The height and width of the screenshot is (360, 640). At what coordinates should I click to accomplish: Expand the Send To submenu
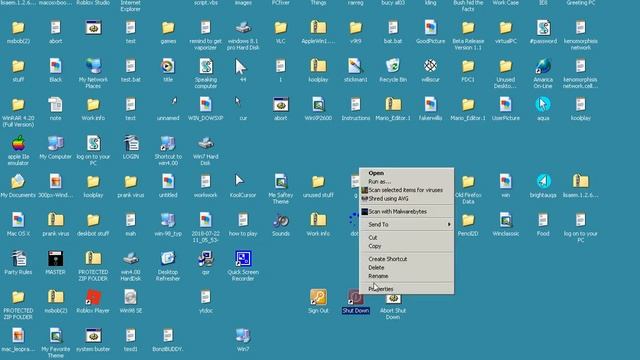pyautogui.click(x=407, y=224)
